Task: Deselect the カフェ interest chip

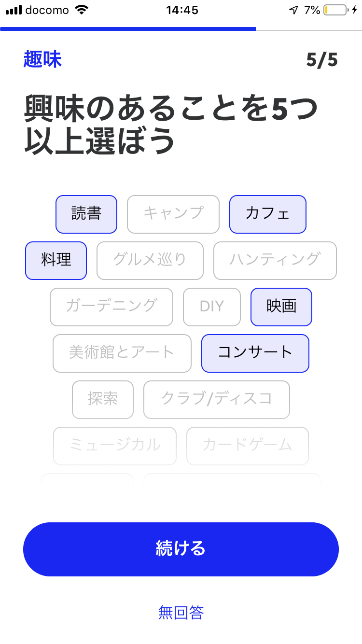Action: point(267,214)
